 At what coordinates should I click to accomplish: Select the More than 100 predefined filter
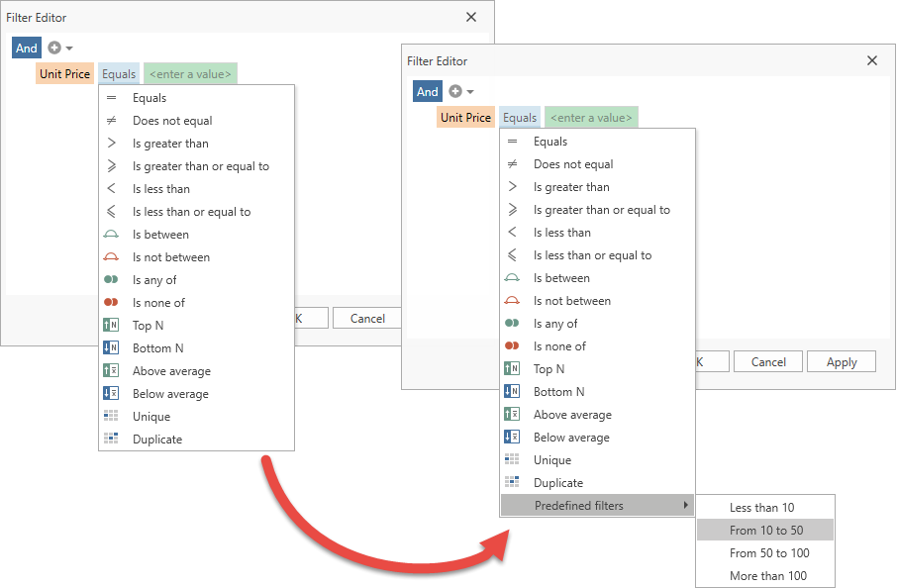[767, 576]
